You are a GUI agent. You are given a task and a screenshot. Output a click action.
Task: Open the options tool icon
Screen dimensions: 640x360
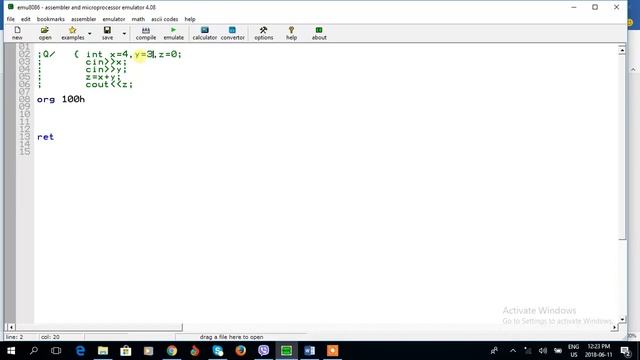pos(264,33)
